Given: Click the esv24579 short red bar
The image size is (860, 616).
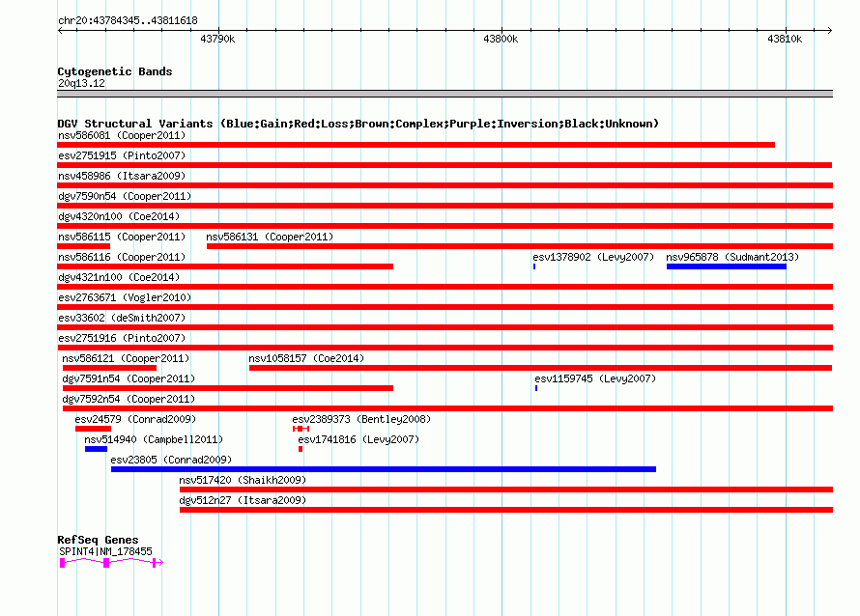Looking at the screenshot, I should (93, 429).
